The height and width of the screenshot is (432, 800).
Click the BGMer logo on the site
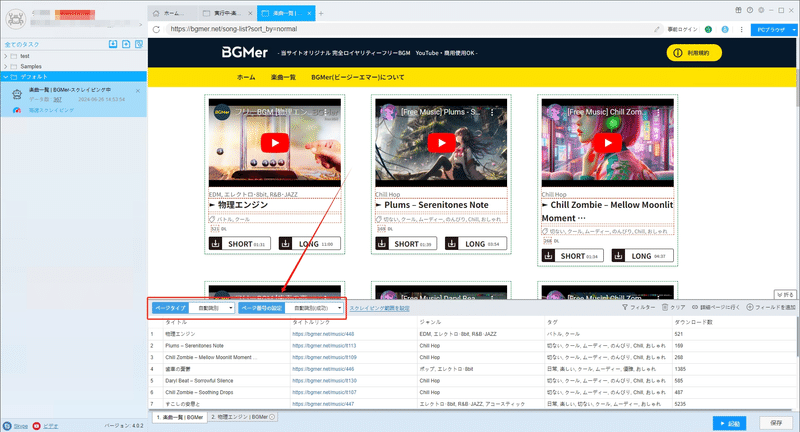coord(244,53)
